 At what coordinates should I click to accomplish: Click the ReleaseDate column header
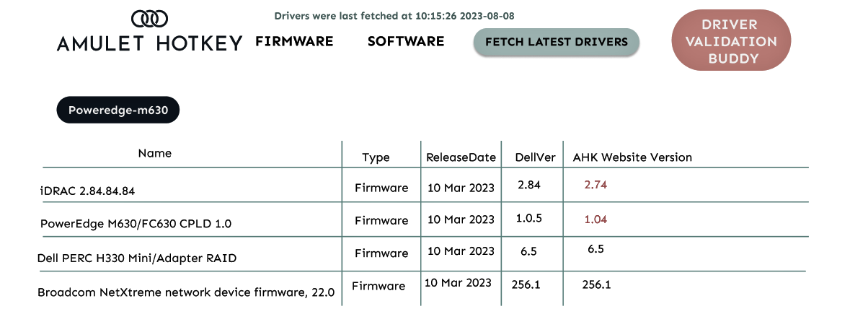(x=461, y=157)
